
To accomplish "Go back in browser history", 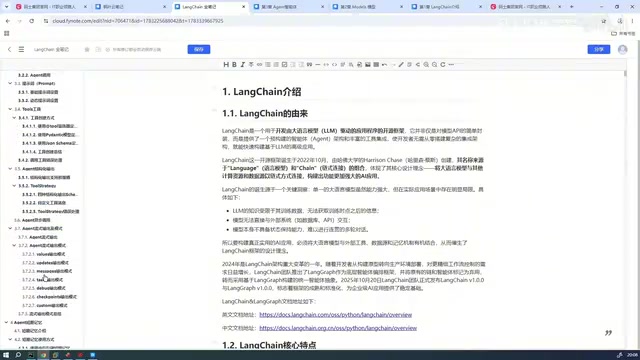I will [x=8, y=21].
